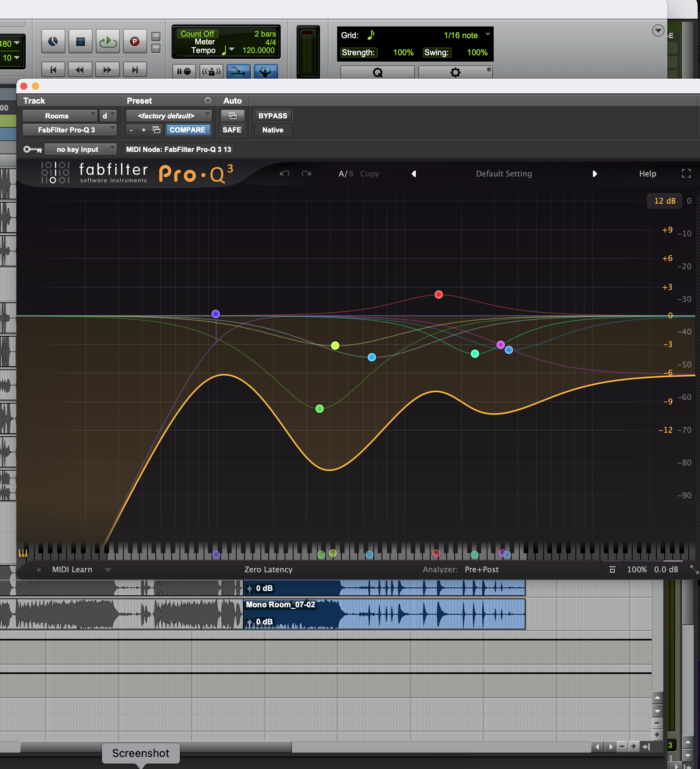The width and height of the screenshot is (700, 769).
Task: Click Copy next to A/B
Action: pyautogui.click(x=369, y=174)
